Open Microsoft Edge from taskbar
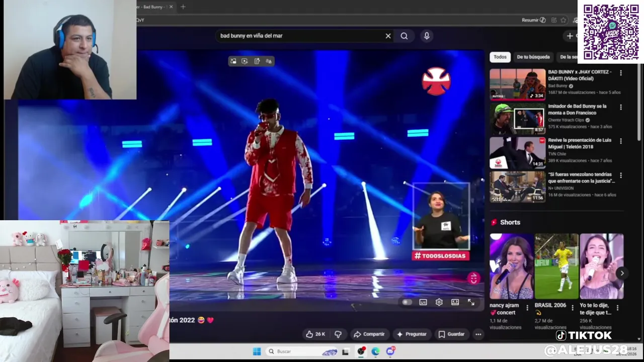 click(375, 351)
